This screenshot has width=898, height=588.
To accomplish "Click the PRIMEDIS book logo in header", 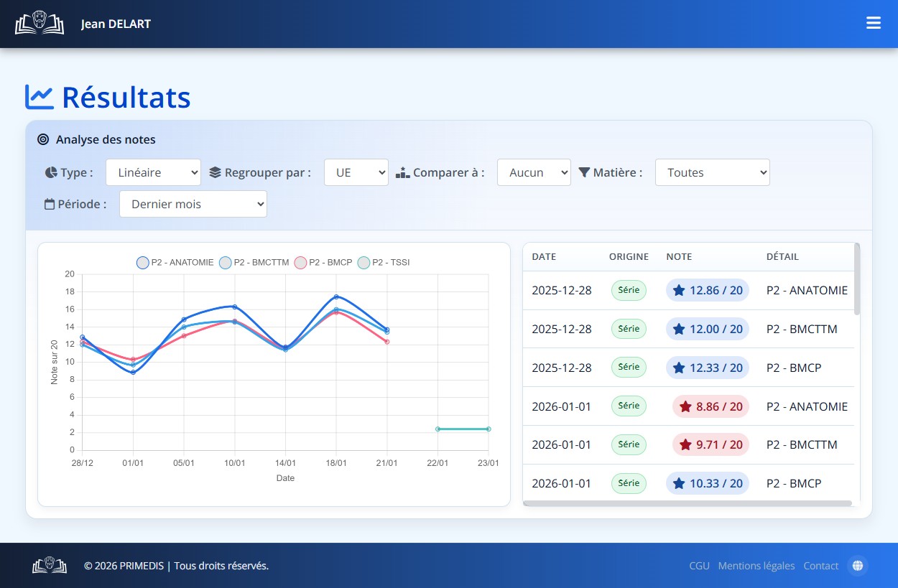I will 40,24.
